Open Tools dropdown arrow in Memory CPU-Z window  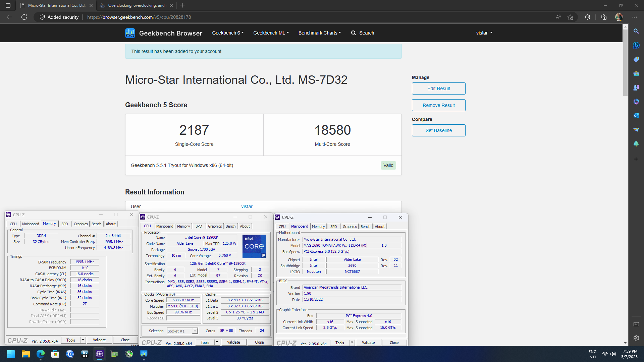pos(83,340)
